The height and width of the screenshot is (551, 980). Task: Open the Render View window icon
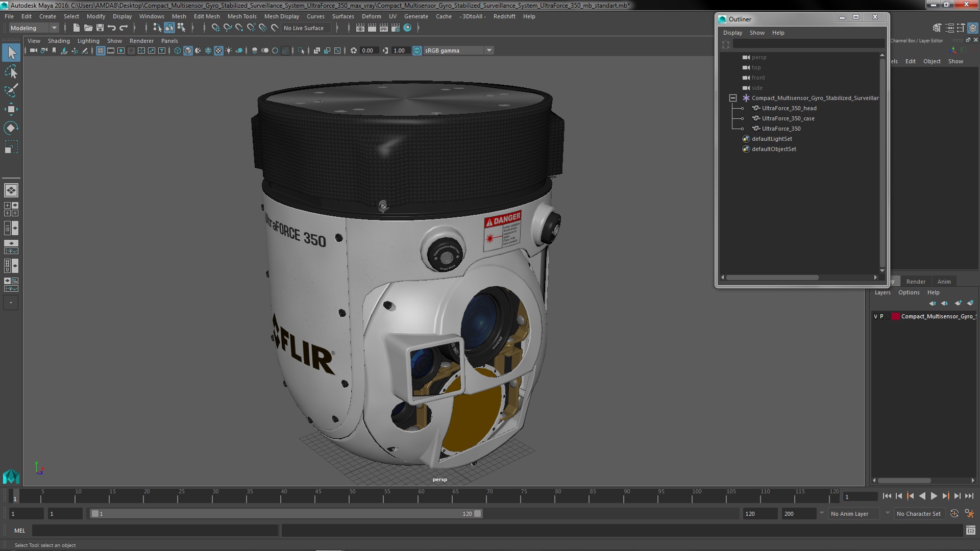click(360, 28)
